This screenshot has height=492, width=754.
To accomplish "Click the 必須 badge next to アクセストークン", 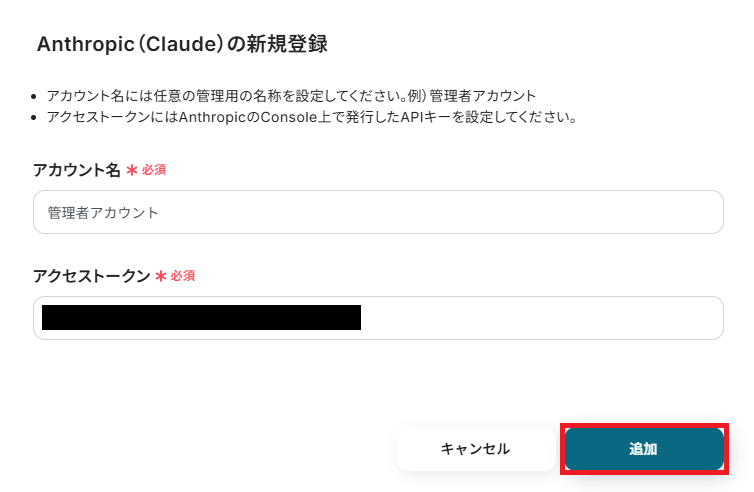I will coord(182,276).
